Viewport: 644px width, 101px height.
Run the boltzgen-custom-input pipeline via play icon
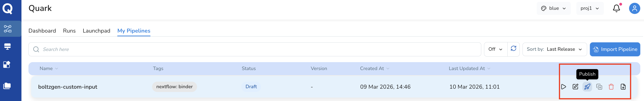pos(564,87)
